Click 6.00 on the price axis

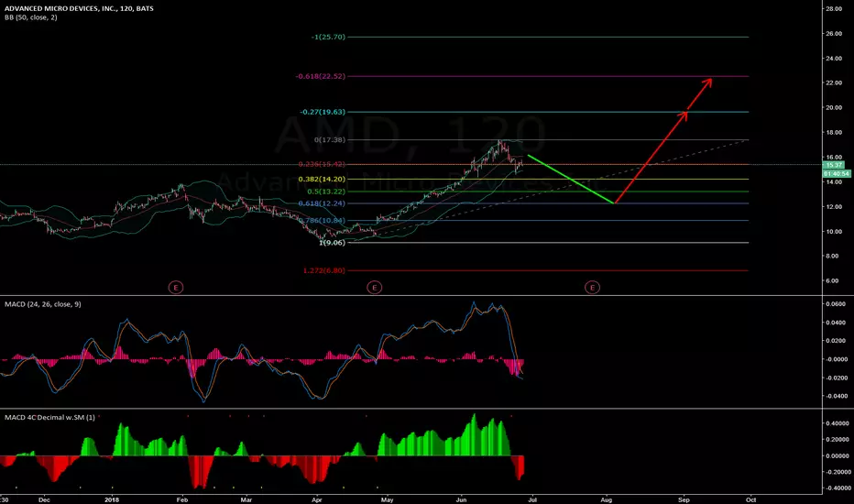[x=832, y=280]
